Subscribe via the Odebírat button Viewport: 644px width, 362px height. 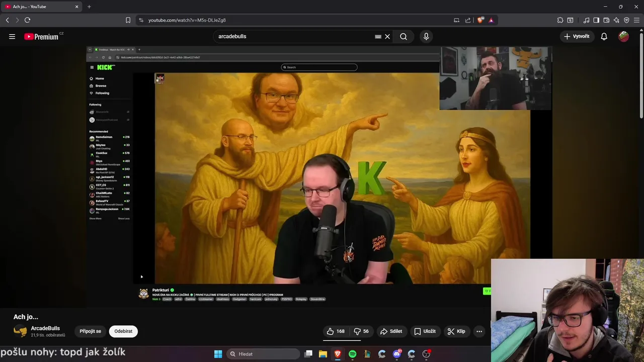(x=123, y=331)
